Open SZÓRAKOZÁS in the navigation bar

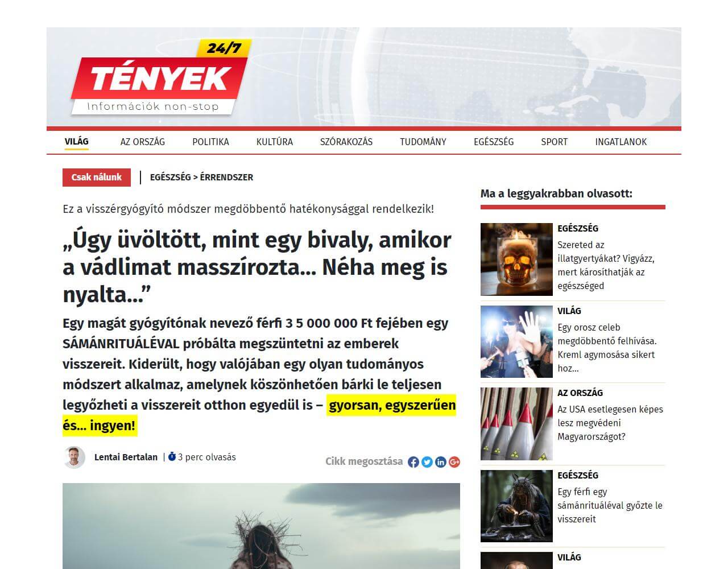346,142
